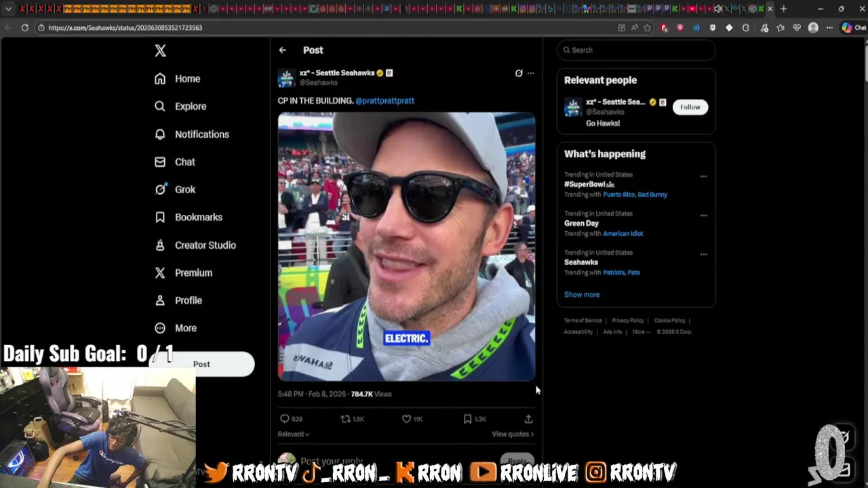This screenshot has width=868, height=488.
Task: Open the Privacy Policy footer link
Action: (x=628, y=321)
